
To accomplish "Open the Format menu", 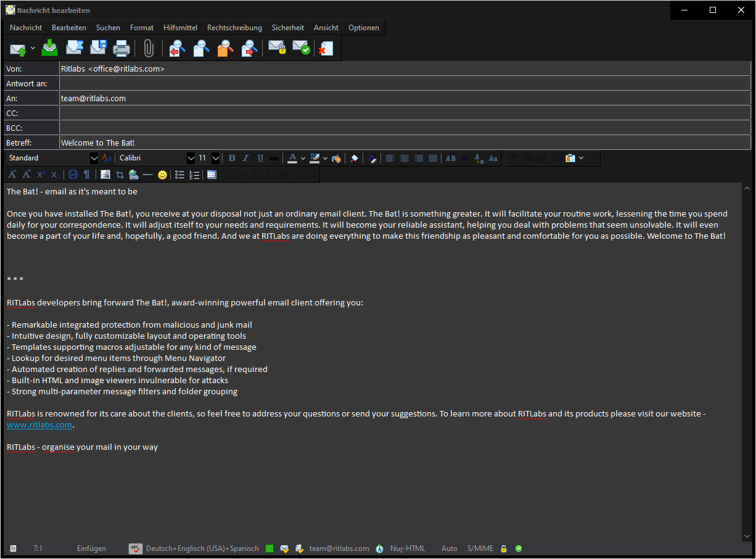I will 142,28.
